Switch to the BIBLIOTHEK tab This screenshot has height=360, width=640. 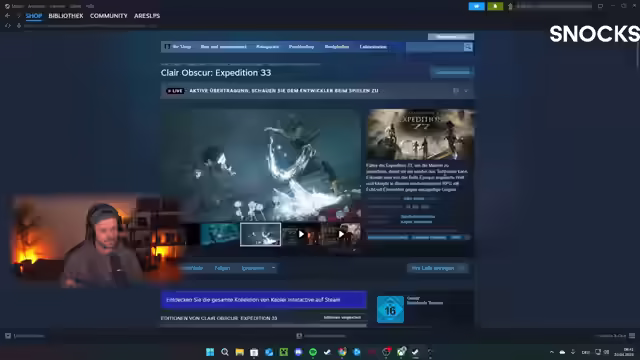pyautogui.click(x=66, y=16)
